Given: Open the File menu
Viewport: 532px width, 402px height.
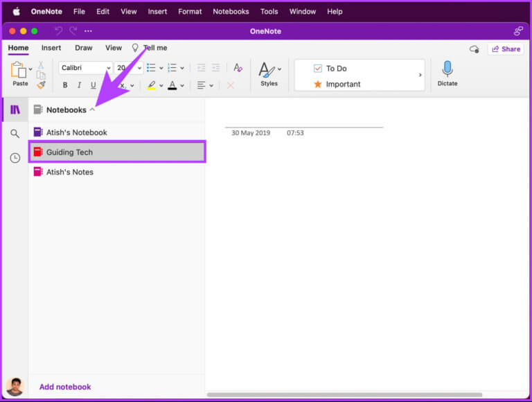Looking at the screenshot, I should [x=79, y=12].
